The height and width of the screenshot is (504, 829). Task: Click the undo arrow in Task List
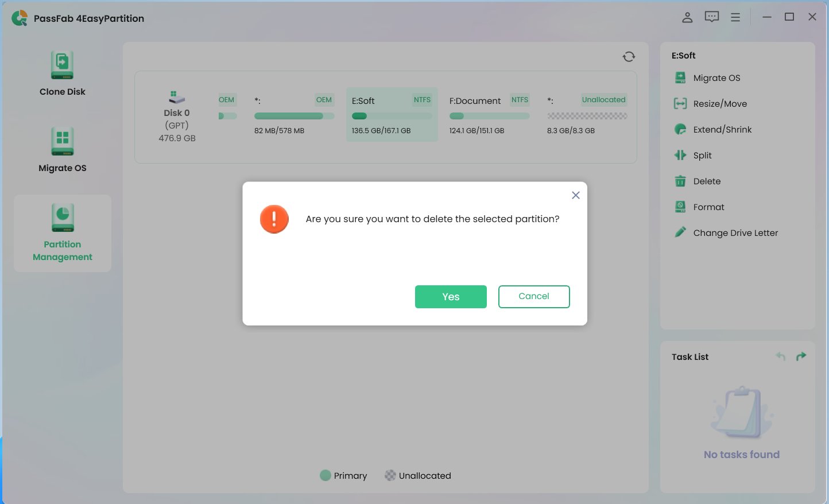coord(780,356)
